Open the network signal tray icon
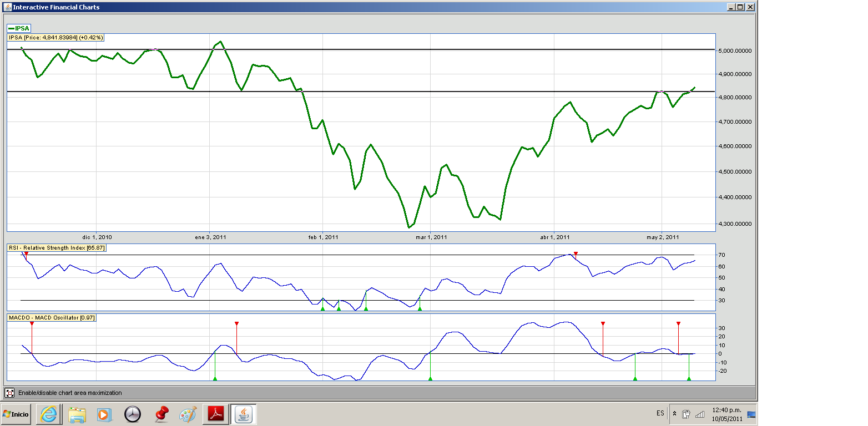This screenshot has width=868, height=426. point(700,414)
